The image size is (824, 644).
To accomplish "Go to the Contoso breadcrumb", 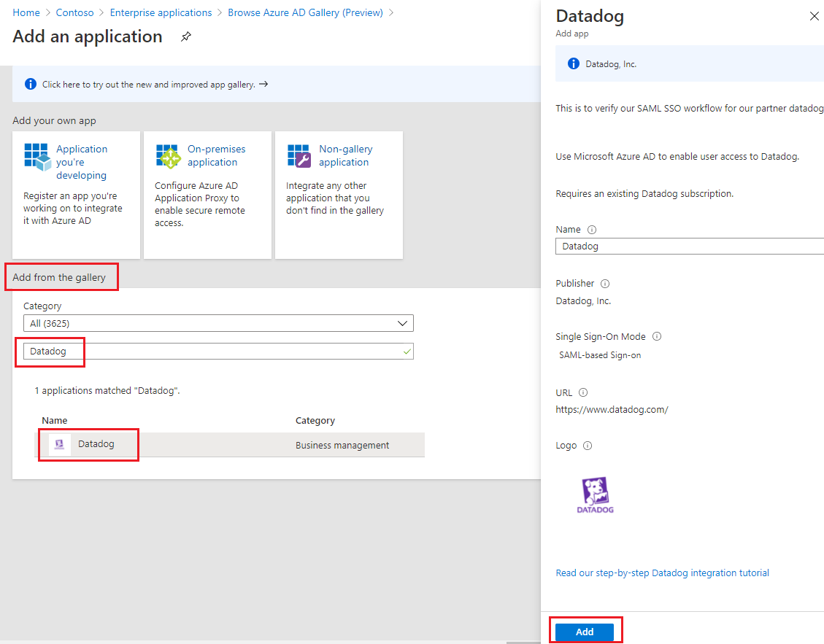I will (x=75, y=13).
